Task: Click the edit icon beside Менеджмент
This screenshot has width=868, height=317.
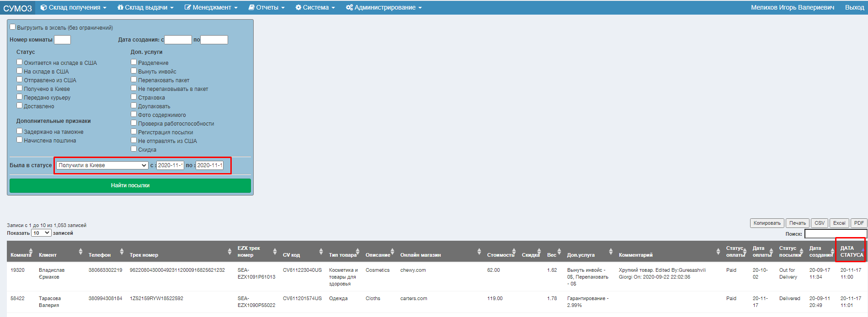Action: point(187,7)
